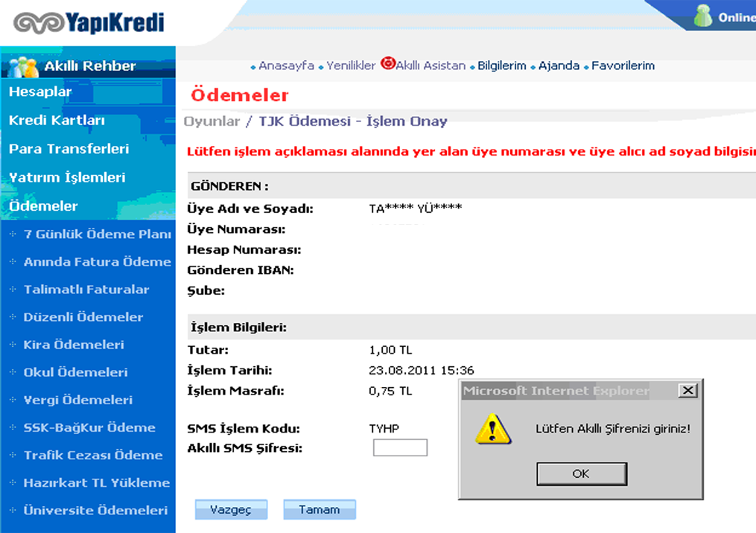Viewport: 756px width, 533px height.
Task: Open Trafik Cezası Ödeme submenu item
Action: (x=93, y=455)
